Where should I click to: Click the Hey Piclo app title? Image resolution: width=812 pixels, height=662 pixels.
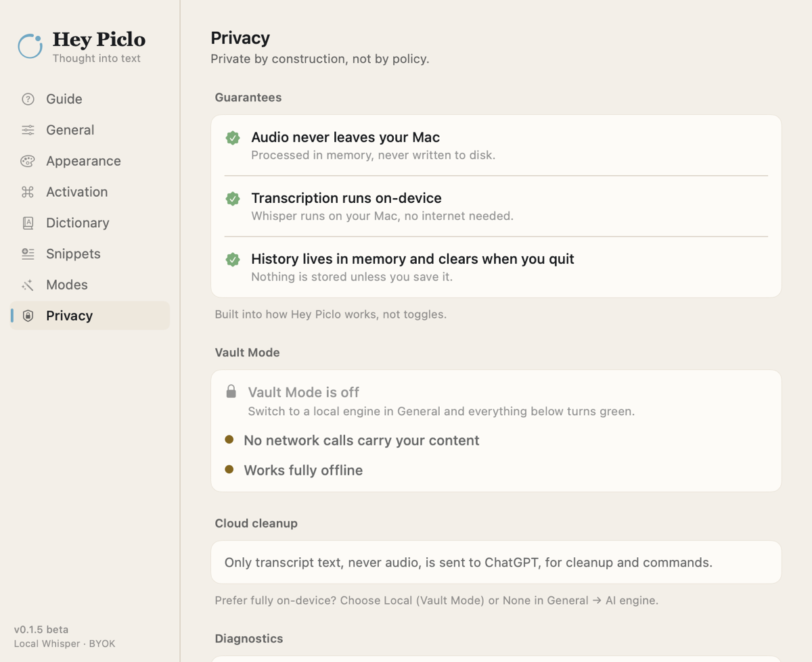point(99,40)
